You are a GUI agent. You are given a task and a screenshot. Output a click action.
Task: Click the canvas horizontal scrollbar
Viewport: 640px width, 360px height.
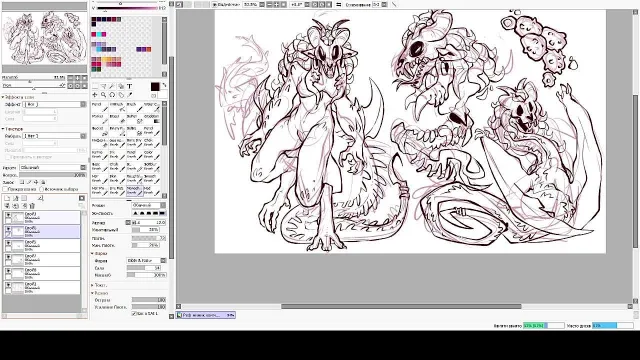(x=401, y=306)
